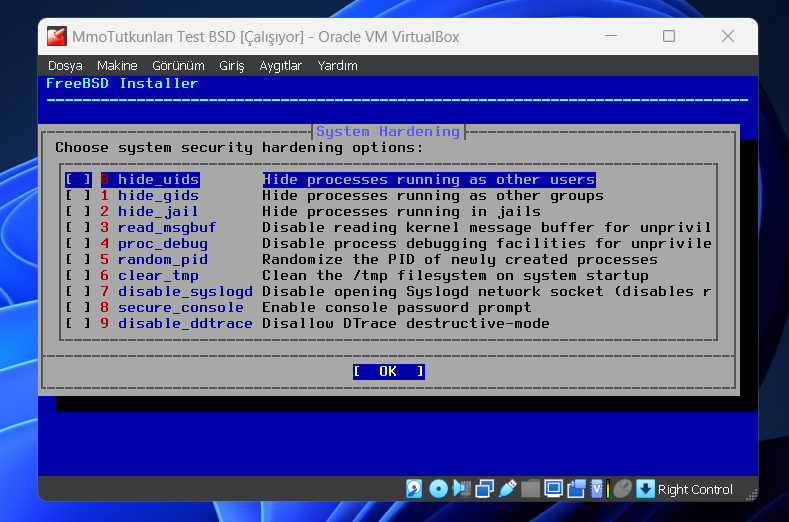
Task: Toggle the hide_gids checkbox
Action: point(78,195)
